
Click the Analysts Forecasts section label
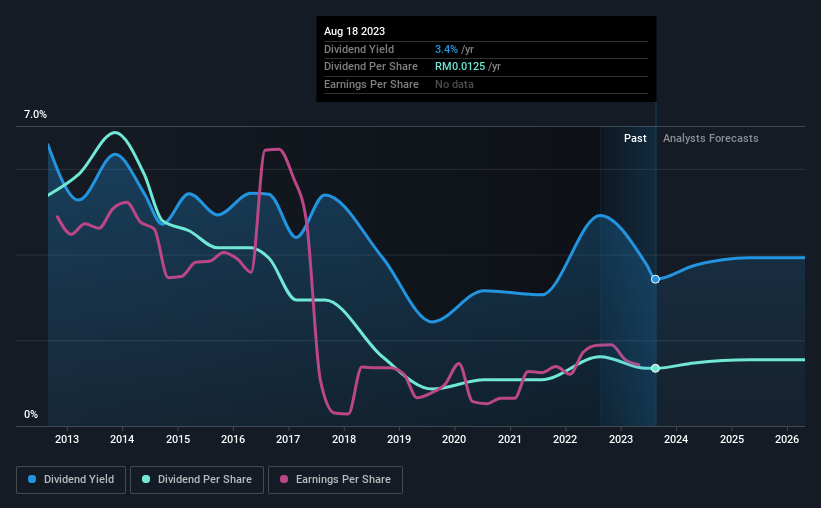pos(711,138)
